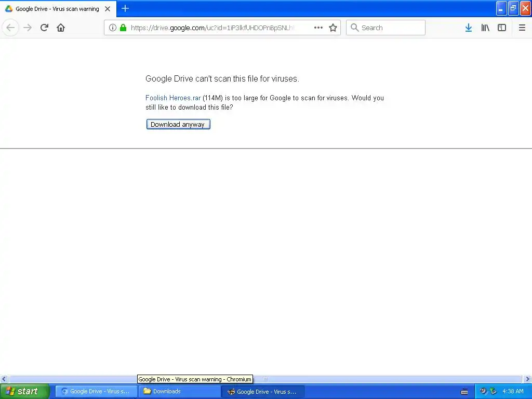Click the system tray clock 4:38 AM
Screen dimensions: 532x399
(513, 391)
